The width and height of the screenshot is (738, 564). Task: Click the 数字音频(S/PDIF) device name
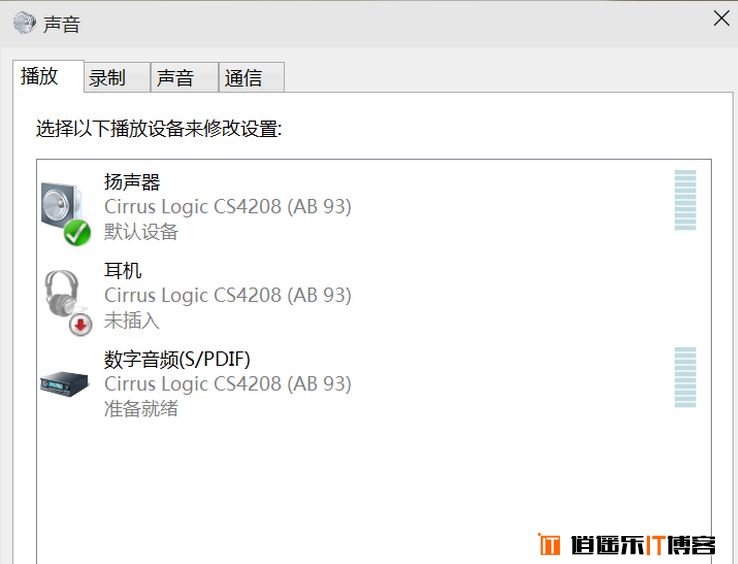coord(177,359)
